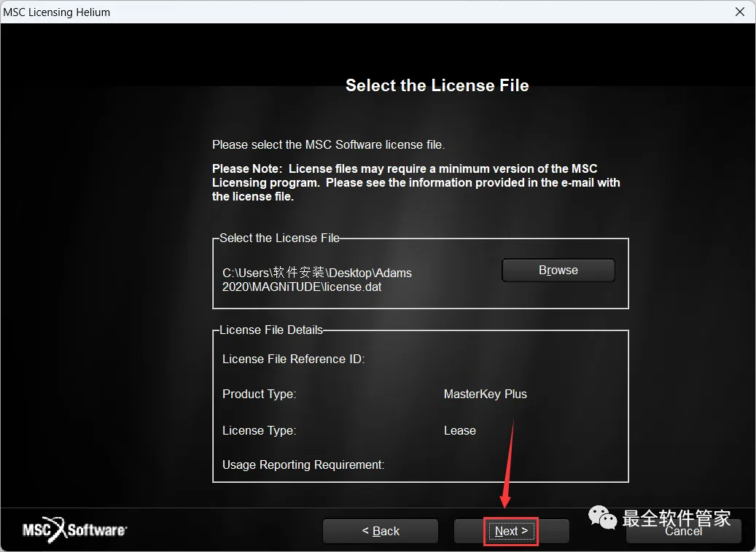Cancel the licensing wizard
Screen dimensions: 756x552
pyautogui.click(x=683, y=532)
